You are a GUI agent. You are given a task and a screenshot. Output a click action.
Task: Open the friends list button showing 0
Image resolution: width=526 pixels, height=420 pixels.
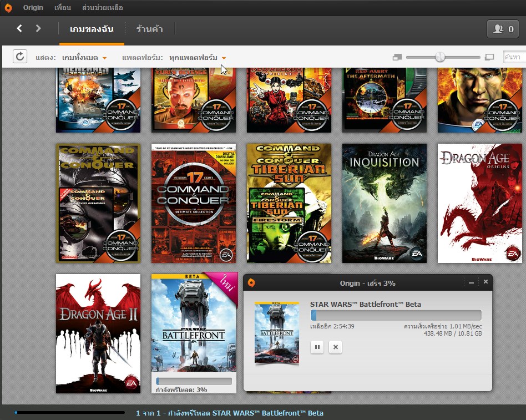pyautogui.click(x=503, y=29)
